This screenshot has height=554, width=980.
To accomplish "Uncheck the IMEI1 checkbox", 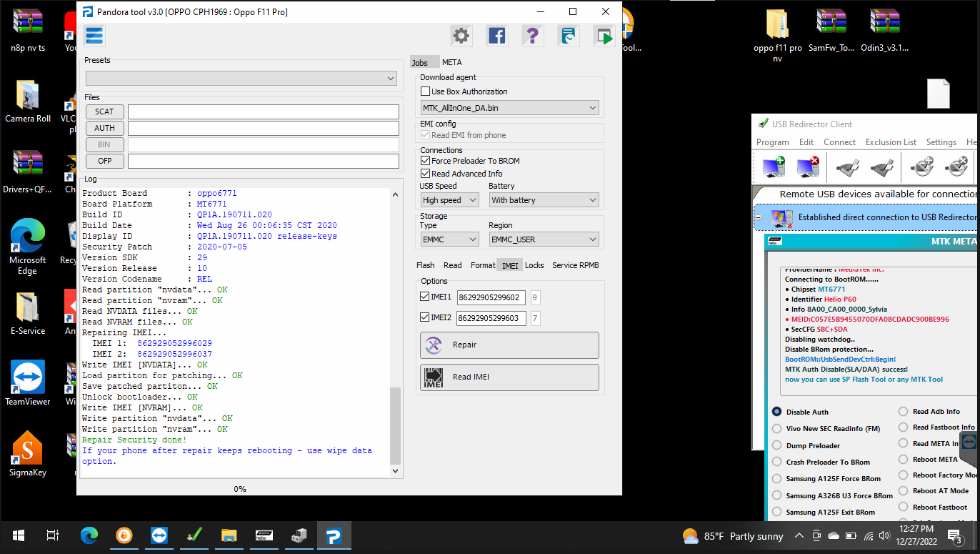I will coord(425,297).
